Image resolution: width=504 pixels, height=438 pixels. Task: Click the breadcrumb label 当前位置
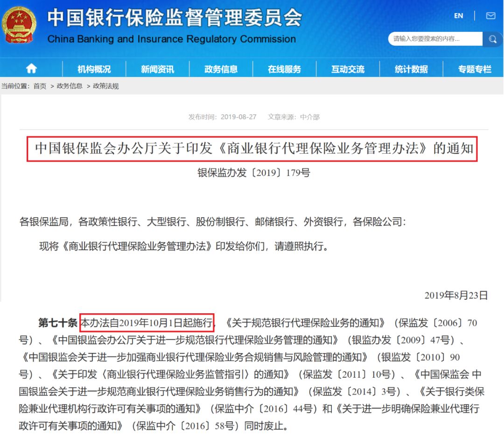pyautogui.click(x=14, y=86)
